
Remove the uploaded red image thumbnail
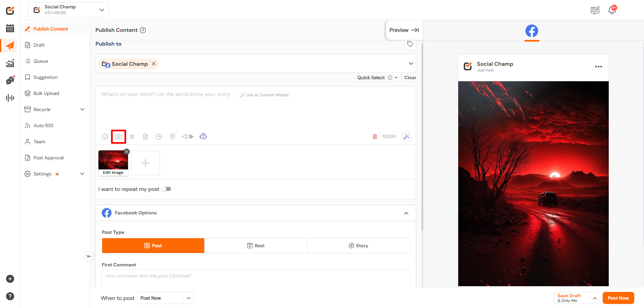[127, 152]
